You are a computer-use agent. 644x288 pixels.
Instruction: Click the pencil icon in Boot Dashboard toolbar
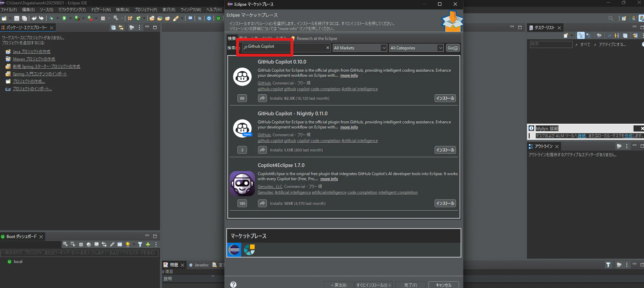click(112, 244)
